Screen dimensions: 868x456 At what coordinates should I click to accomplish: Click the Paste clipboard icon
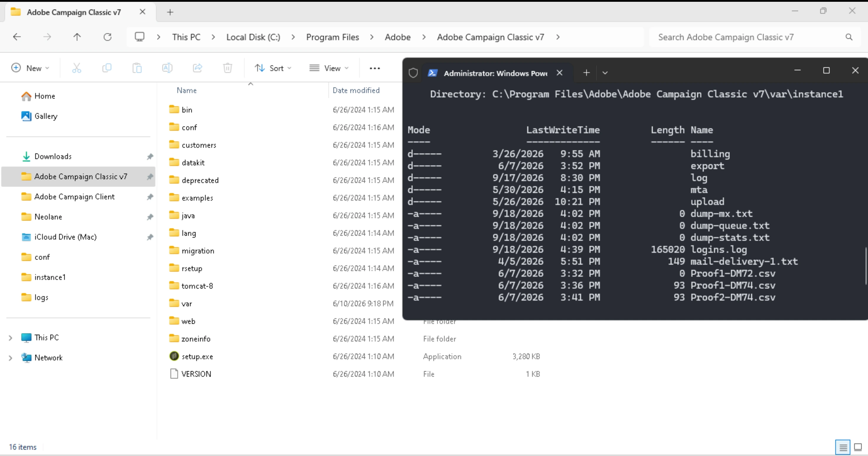point(137,68)
